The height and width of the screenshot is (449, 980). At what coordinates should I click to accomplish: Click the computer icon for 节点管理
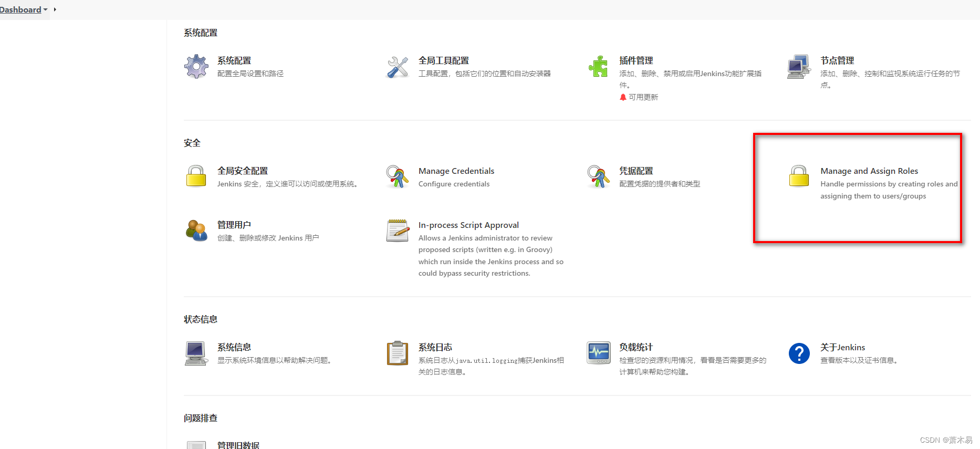coord(799,67)
